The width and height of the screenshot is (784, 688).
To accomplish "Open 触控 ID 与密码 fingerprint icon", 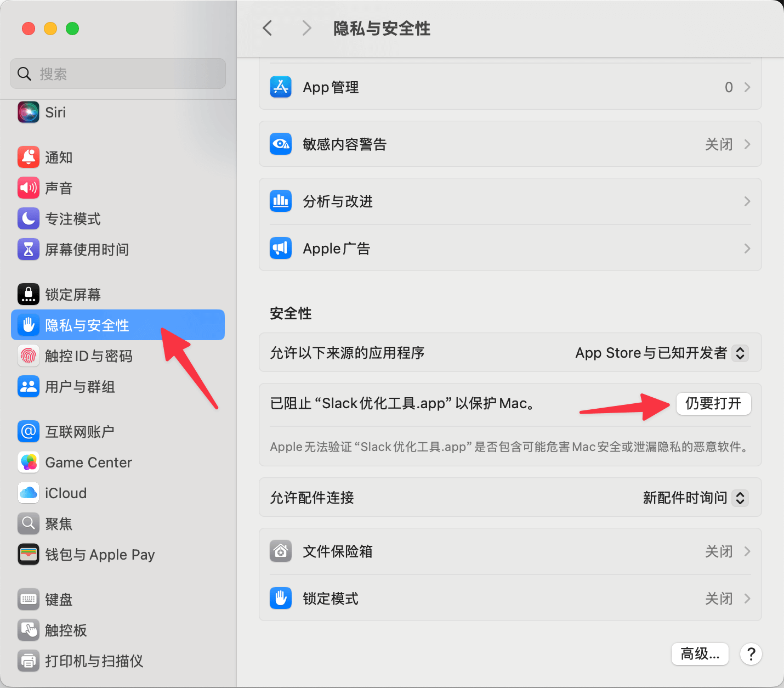I will (x=29, y=356).
